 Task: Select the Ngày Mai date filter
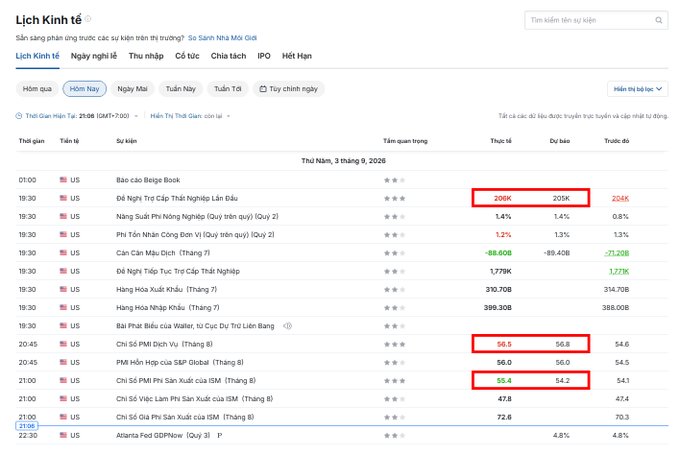point(132,89)
